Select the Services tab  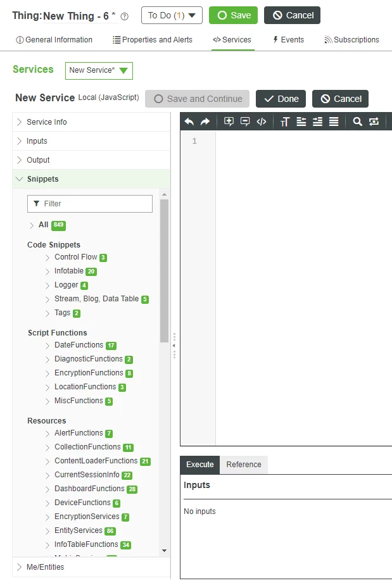click(x=232, y=40)
